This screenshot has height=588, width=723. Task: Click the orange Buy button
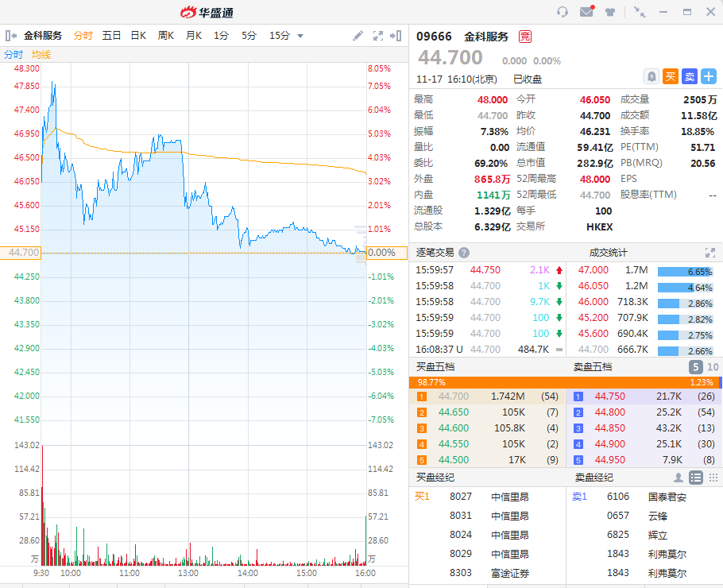pos(671,76)
